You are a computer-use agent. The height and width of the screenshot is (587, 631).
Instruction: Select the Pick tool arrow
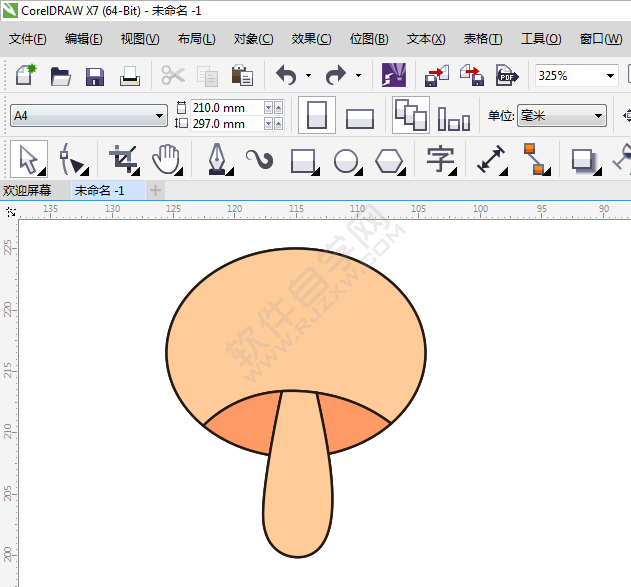[x=27, y=159]
